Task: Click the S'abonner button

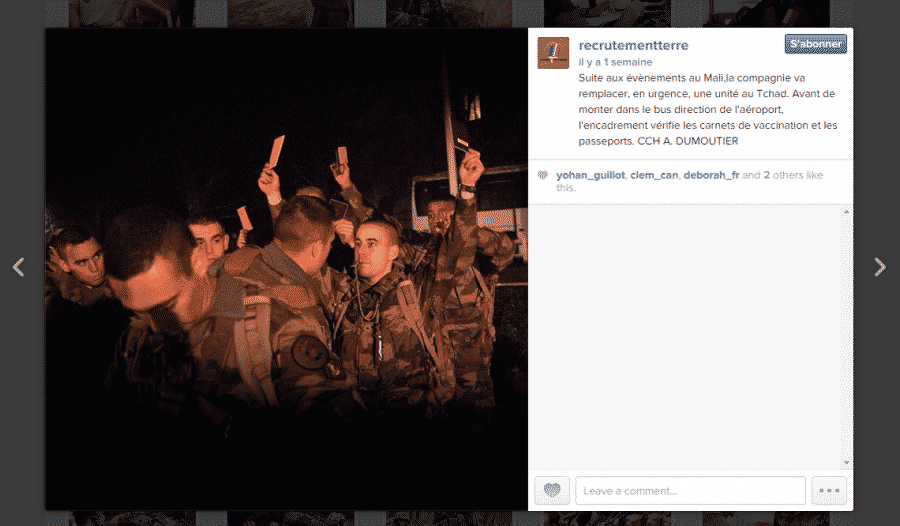Action: click(x=816, y=44)
